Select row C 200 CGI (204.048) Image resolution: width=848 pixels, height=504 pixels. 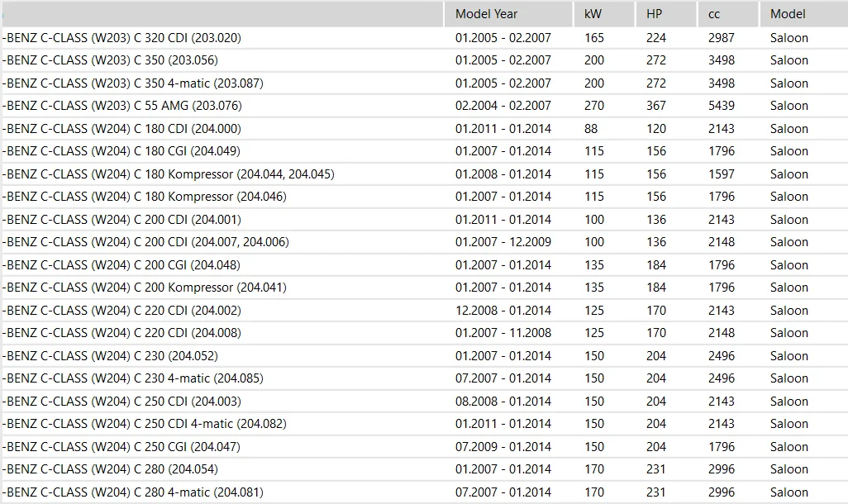point(424,265)
